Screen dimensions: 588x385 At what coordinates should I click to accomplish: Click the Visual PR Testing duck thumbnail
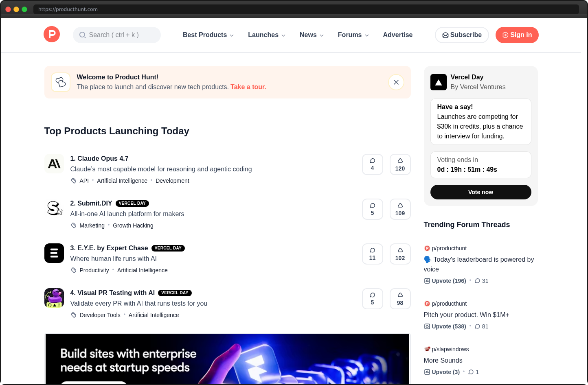(x=54, y=298)
